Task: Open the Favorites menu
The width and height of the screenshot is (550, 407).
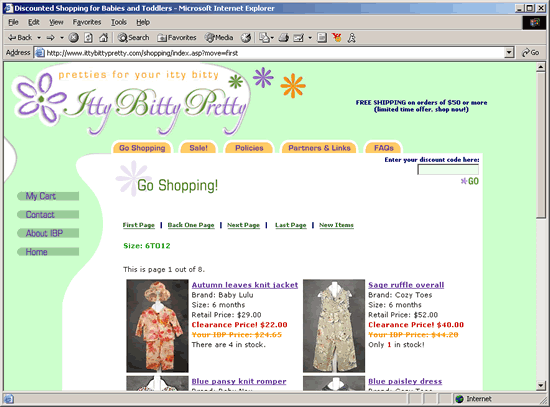Action: point(87,22)
